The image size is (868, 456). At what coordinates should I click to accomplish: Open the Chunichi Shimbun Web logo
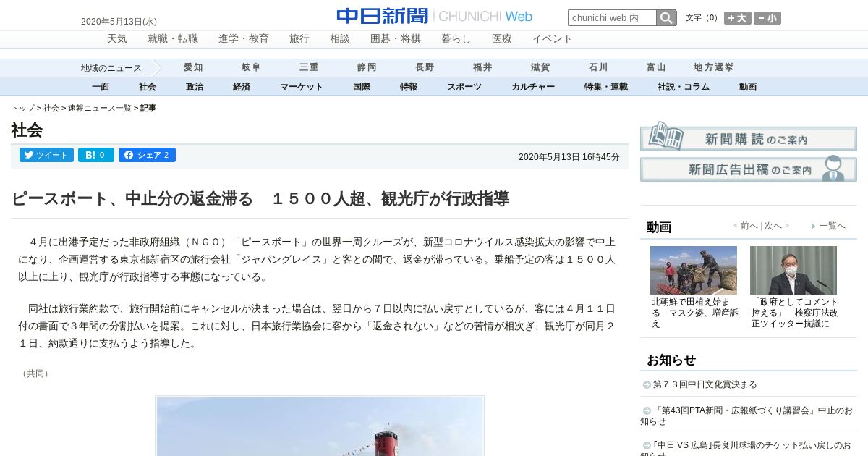(x=434, y=16)
